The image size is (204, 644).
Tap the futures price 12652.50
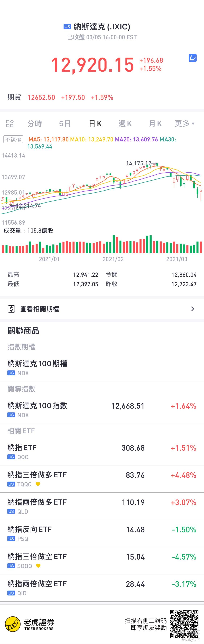click(41, 97)
